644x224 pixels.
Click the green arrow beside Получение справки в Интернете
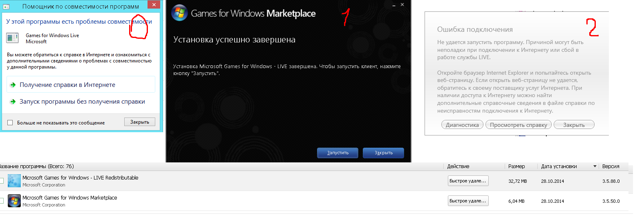click(x=13, y=85)
